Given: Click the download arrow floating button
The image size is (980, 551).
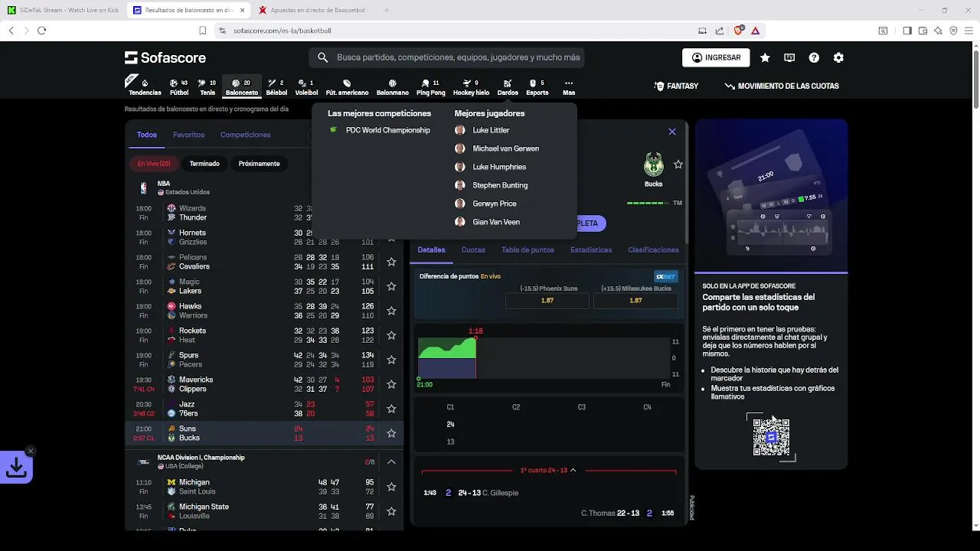Looking at the screenshot, I should click(x=16, y=466).
